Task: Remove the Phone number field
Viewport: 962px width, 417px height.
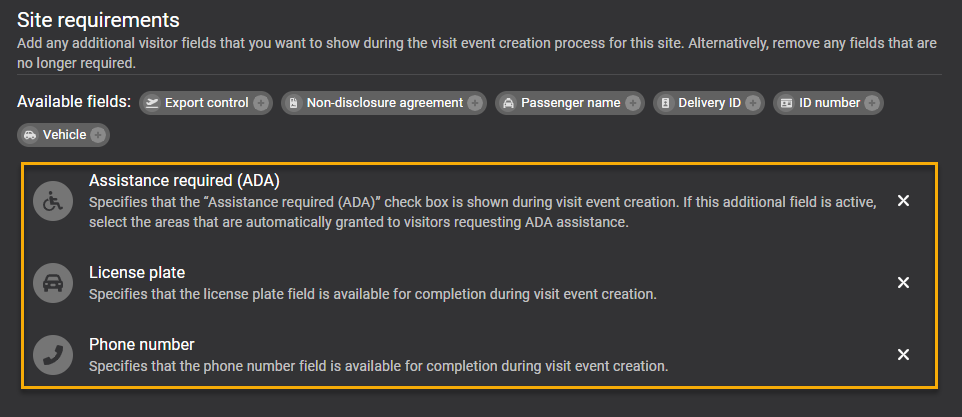Action: click(x=903, y=354)
